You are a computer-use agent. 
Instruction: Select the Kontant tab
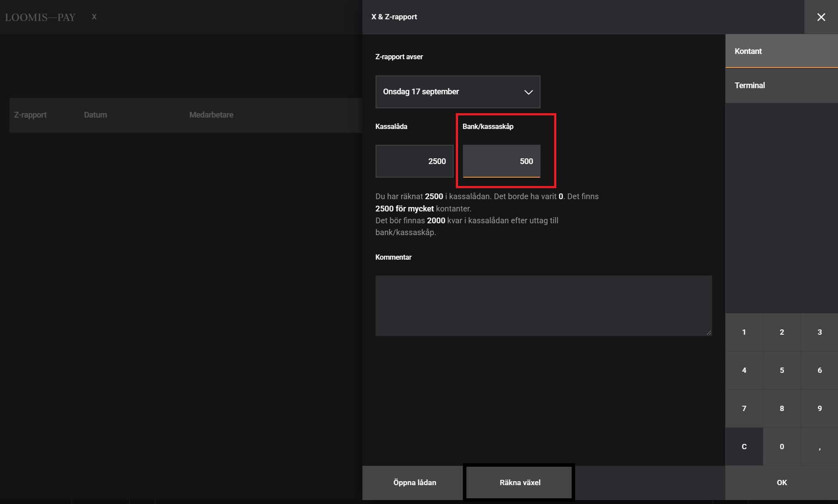[x=781, y=51]
